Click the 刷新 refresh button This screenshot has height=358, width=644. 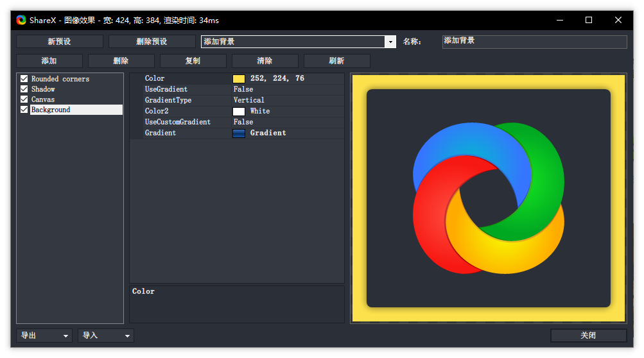pos(336,61)
